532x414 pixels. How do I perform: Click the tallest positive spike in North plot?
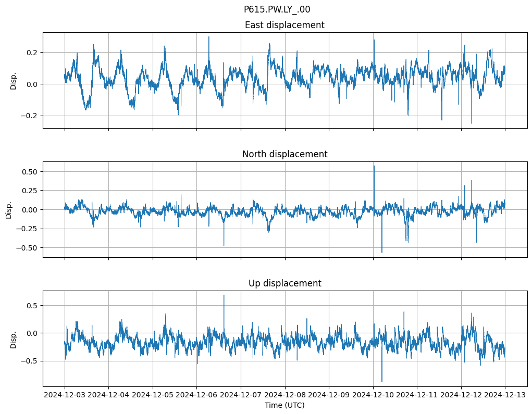374,167
